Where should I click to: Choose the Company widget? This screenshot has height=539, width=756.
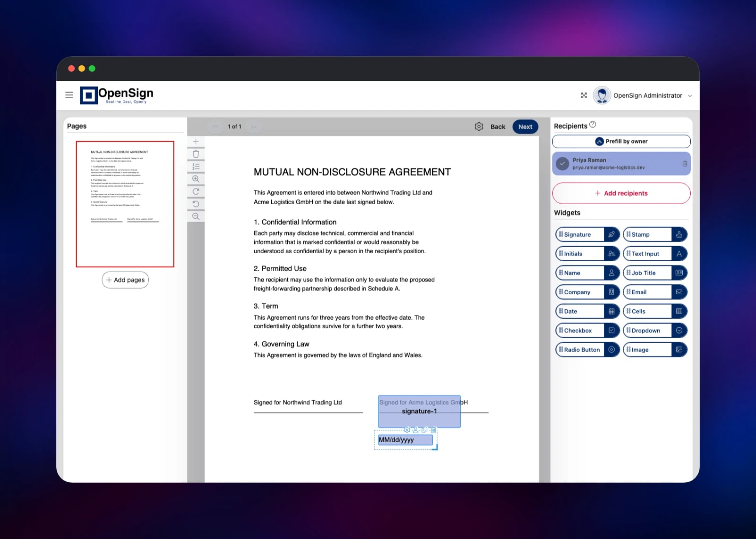[x=587, y=292]
